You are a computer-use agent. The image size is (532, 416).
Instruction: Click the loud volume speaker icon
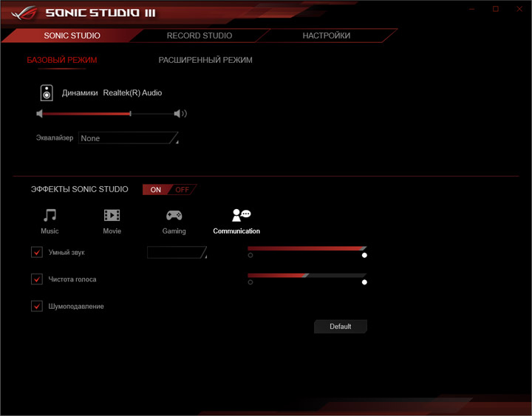pyautogui.click(x=180, y=114)
